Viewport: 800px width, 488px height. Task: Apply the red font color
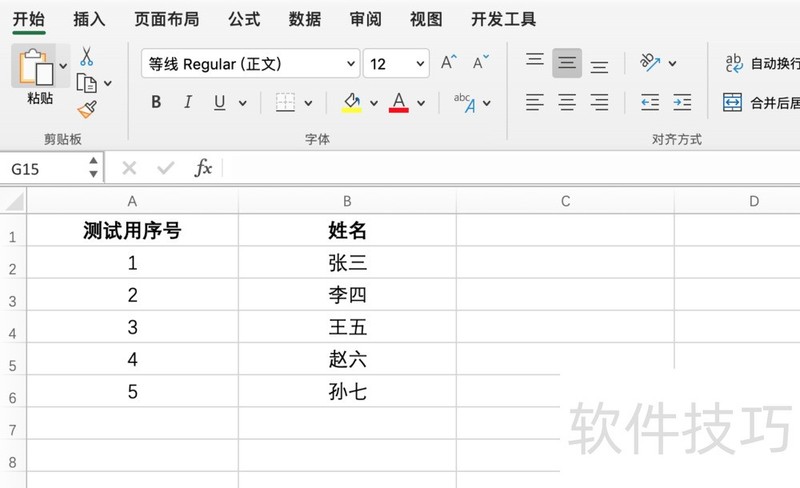398,103
